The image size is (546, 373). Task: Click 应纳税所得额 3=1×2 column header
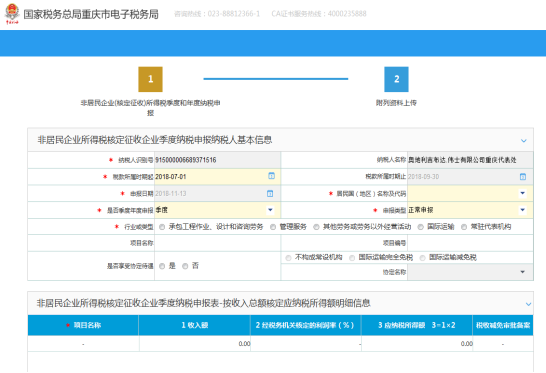tap(417, 325)
